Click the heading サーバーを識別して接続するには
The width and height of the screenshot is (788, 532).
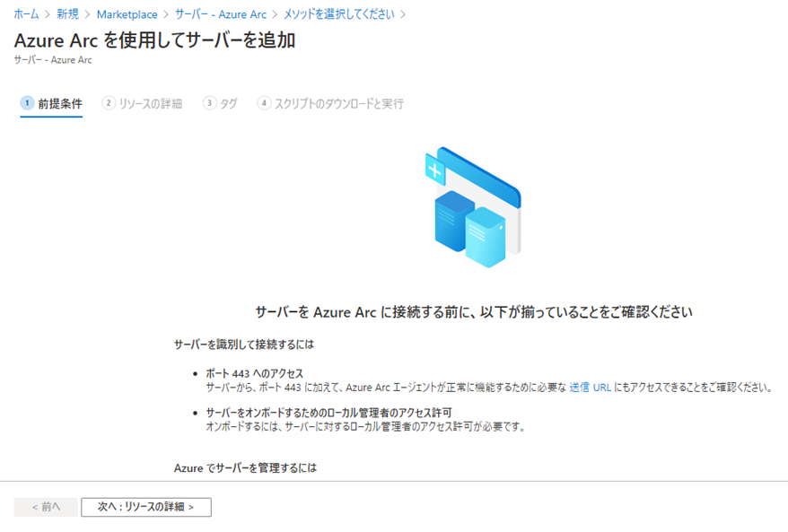(244, 344)
